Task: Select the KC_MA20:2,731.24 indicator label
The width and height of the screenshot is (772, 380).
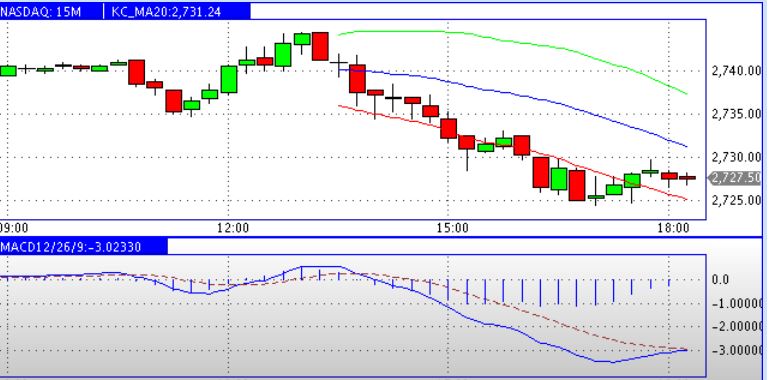Action: (x=166, y=11)
